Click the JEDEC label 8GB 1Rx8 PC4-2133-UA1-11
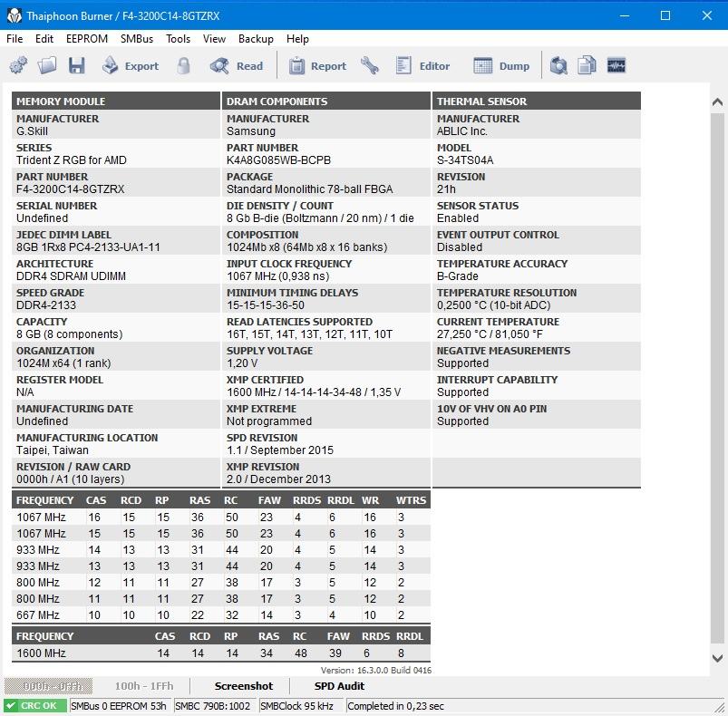Image resolution: width=728 pixels, height=716 pixels. 88,247
